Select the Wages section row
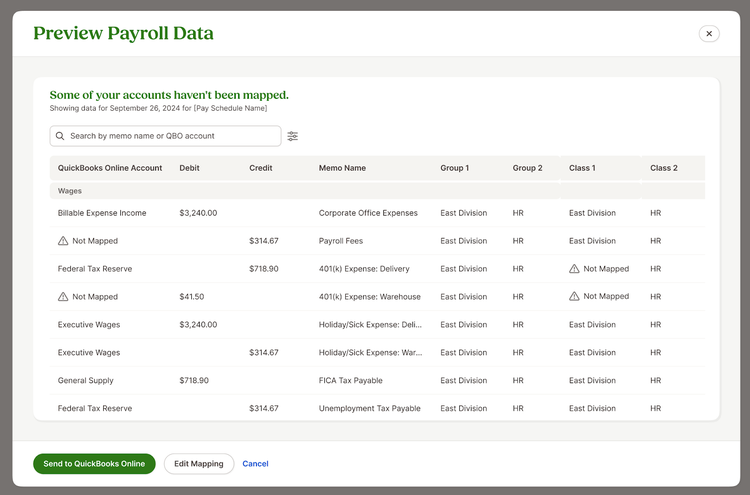The width and height of the screenshot is (750, 495). click(377, 191)
